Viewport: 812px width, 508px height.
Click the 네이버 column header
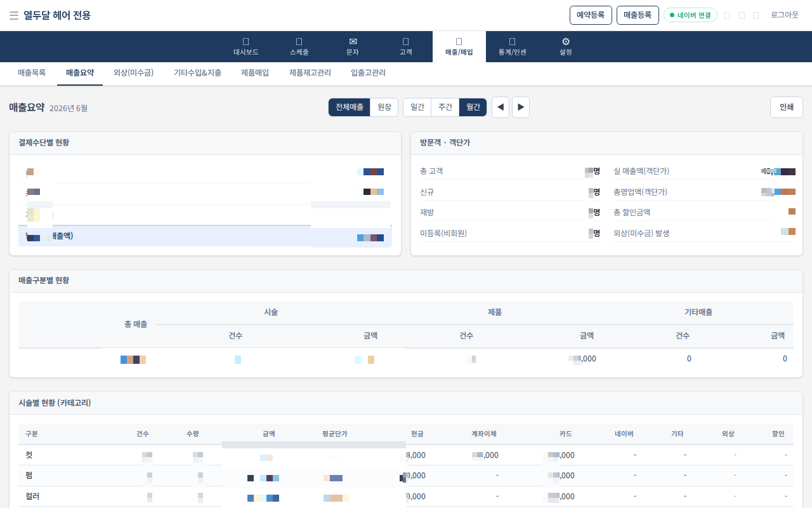624,434
